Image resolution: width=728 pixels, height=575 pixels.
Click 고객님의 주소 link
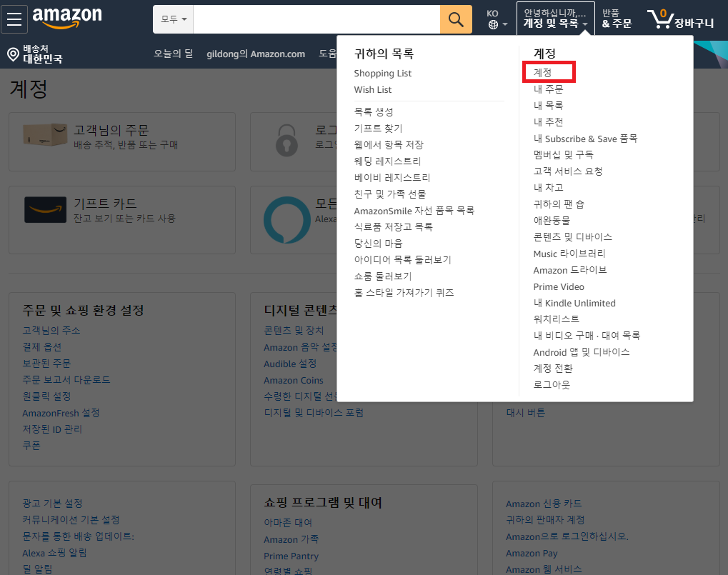pos(51,331)
